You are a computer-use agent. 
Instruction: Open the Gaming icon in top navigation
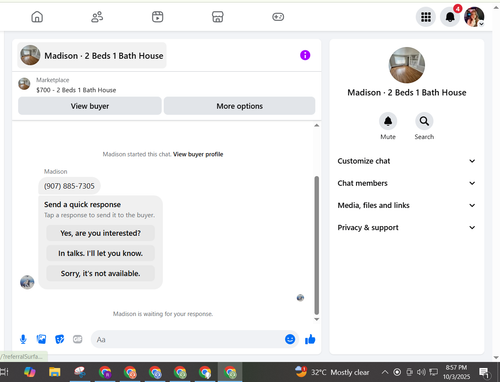pyautogui.click(x=278, y=17)
